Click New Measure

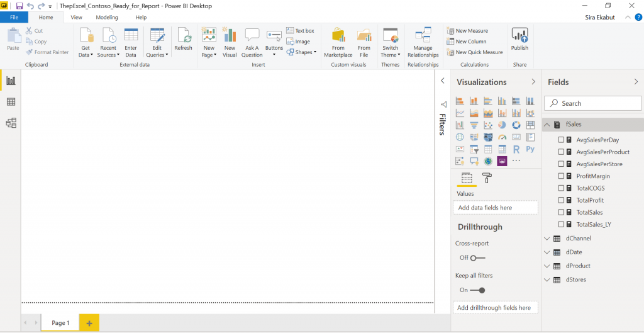pos(467,31)
